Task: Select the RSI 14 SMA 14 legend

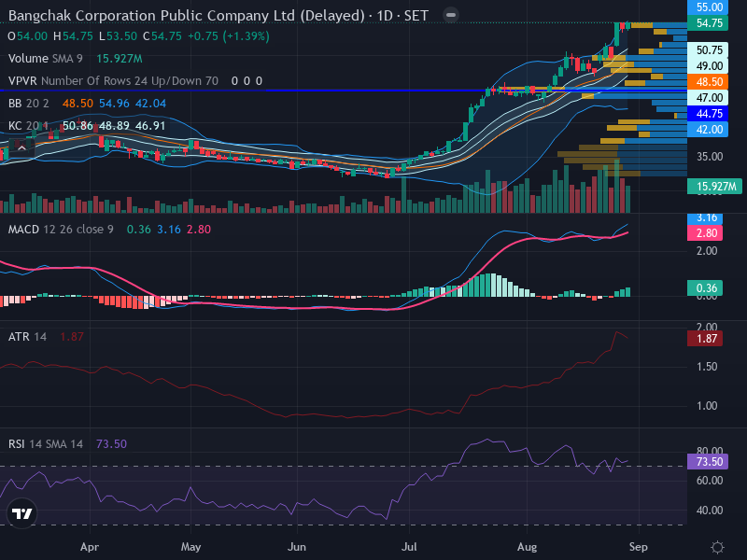Action: tap(45, 444)
